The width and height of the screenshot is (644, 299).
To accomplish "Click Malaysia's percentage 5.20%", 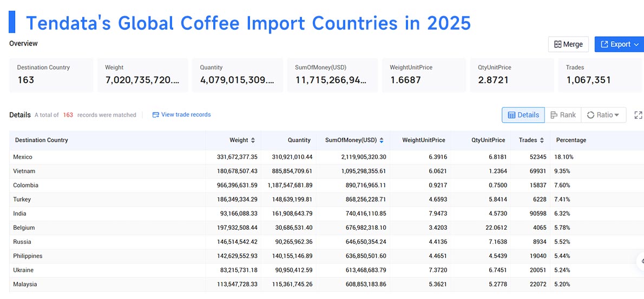I will click(563, 284).
